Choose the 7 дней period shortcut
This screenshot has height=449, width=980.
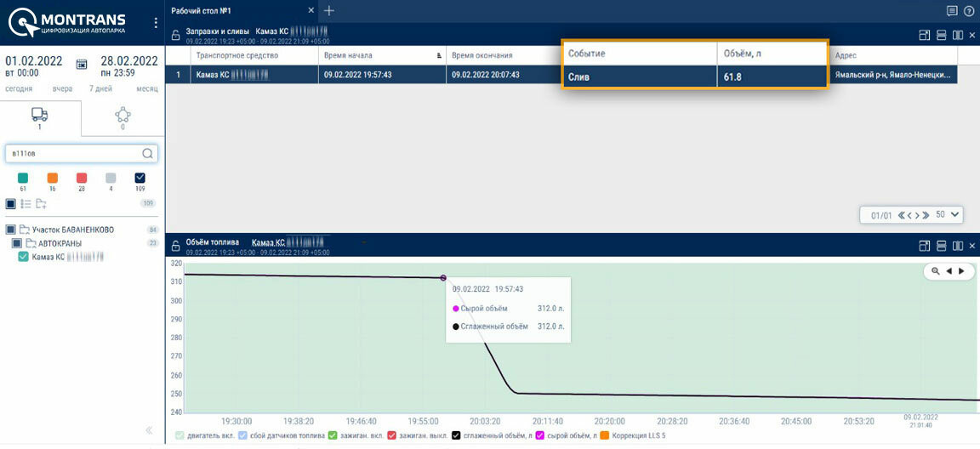coord(100,88)
